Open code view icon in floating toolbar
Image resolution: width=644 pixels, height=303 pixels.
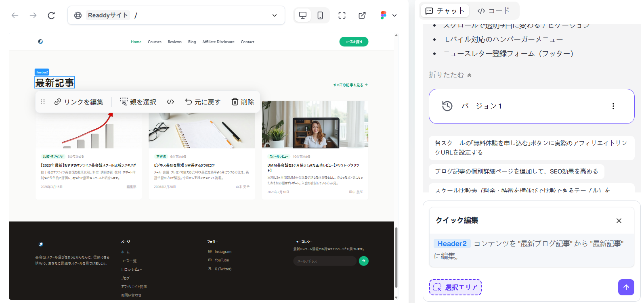(170, 102)
